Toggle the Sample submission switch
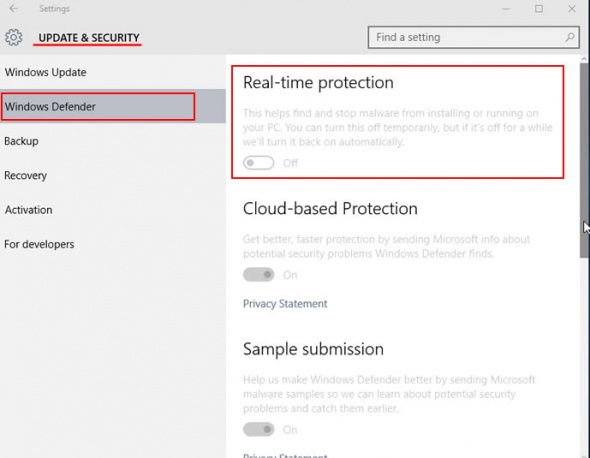Image resolution: width=590 pixels, height=458 pixels. click(259, 429)
